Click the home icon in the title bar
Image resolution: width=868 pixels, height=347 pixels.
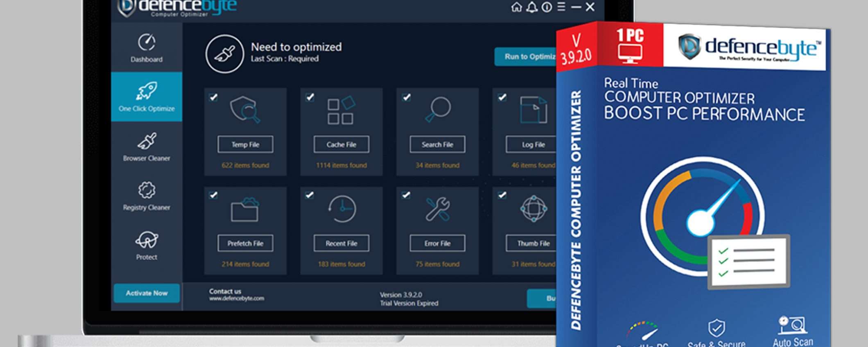(x=517, y=7)
